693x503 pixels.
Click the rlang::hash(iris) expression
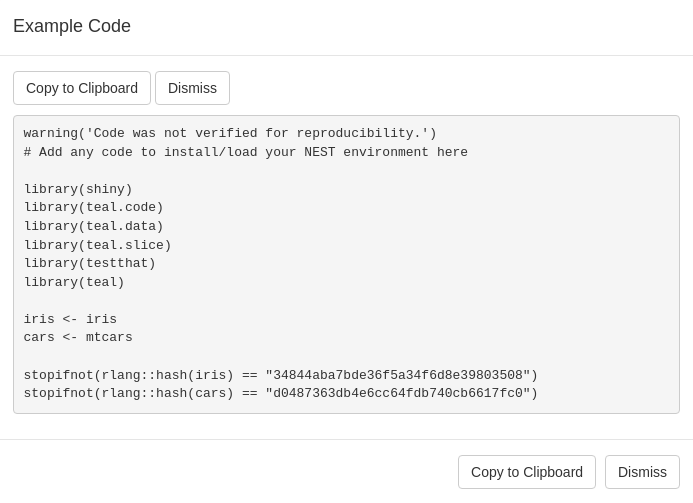167,376
